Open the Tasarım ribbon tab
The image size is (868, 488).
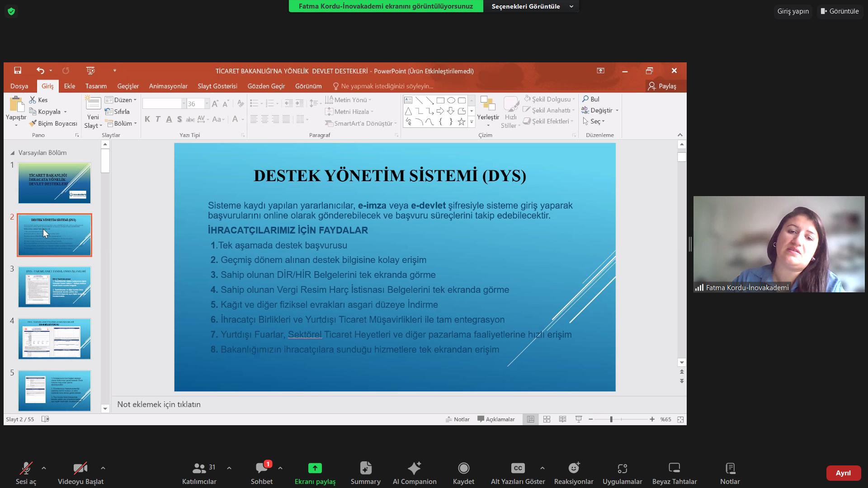pos(96,86)
